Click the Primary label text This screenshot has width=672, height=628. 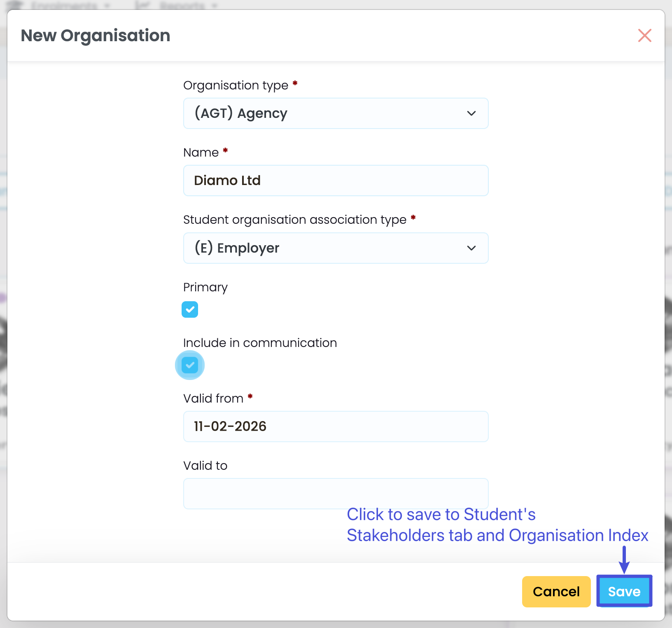pos(205,287)
